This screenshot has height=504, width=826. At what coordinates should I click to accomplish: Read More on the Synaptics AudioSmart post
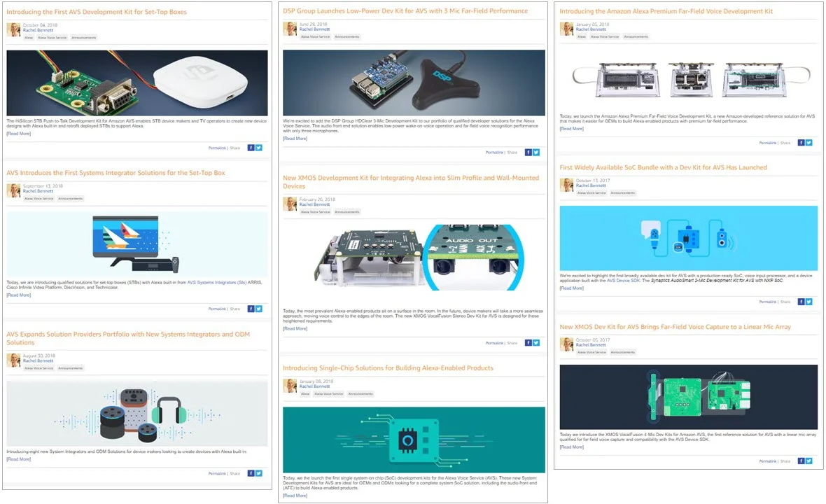572,288
